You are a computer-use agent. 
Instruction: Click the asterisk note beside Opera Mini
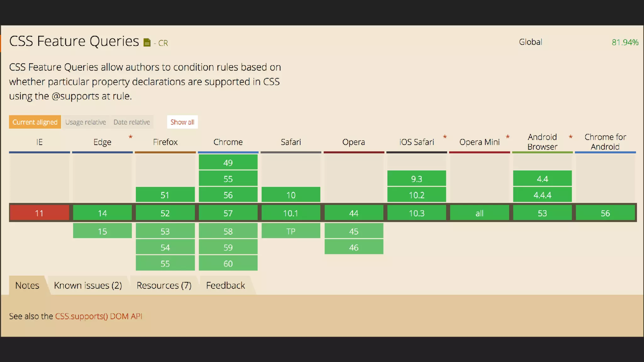pos(508,137)
